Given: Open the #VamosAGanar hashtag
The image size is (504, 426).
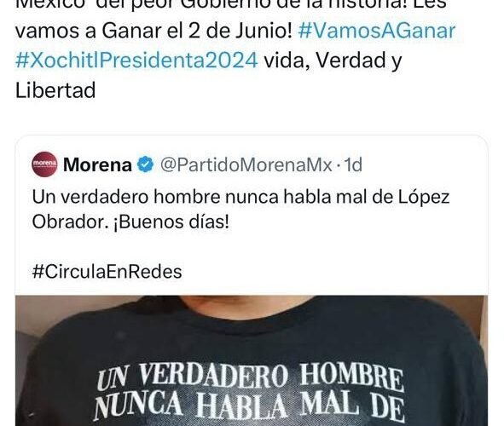Looking at the screenshot, I should (x=377, y=32).
